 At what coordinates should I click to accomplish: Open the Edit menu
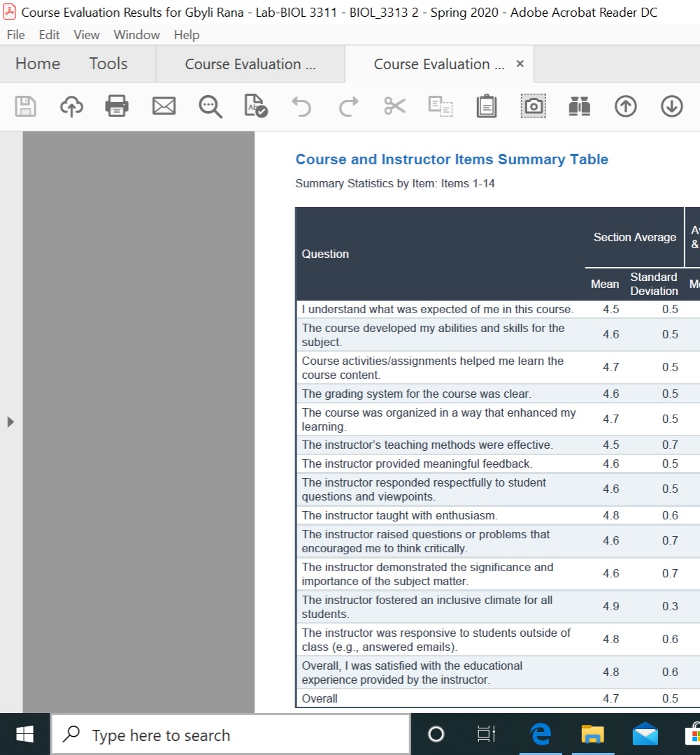pyautogui.click(x=49, y=35)
